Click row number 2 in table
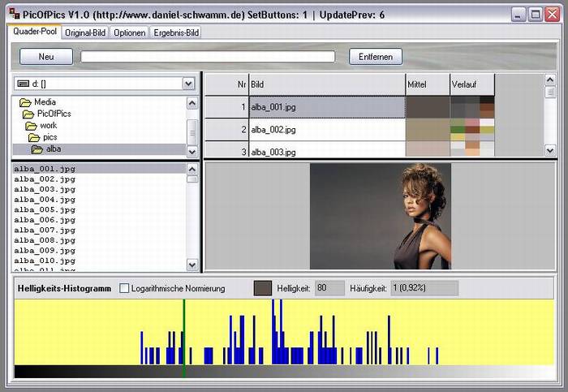The width and height of the screenshot is (568, 392). (226, 129)
